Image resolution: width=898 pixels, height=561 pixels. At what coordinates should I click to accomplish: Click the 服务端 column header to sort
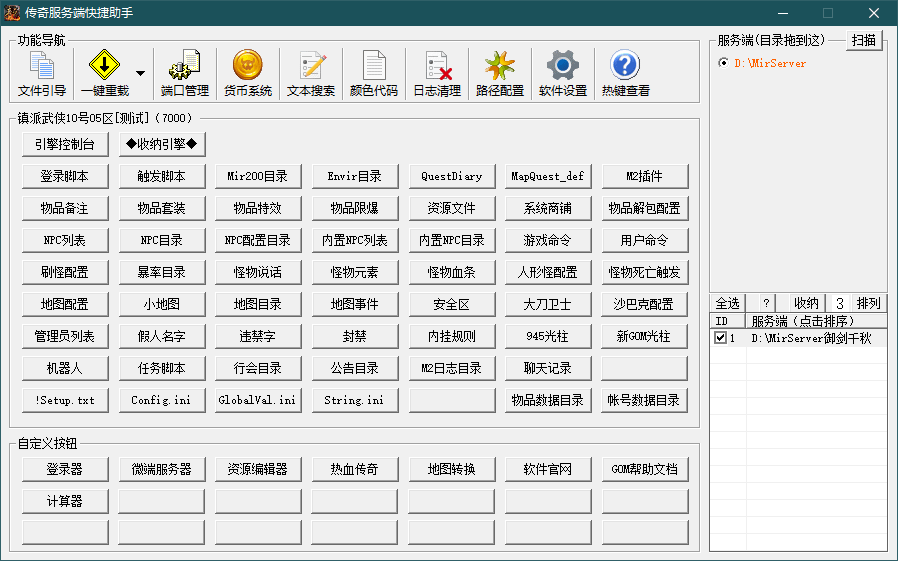click(x=815, y=321)
